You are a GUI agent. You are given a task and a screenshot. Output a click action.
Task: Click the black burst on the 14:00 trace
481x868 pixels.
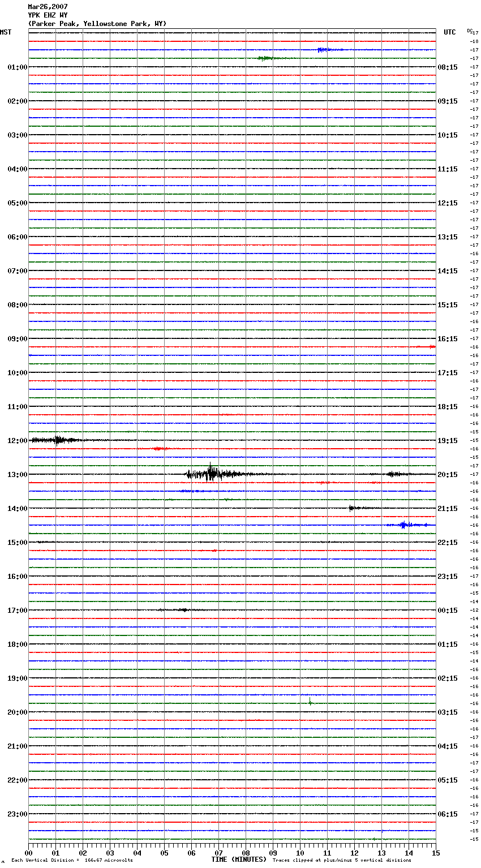click(357, 508)
